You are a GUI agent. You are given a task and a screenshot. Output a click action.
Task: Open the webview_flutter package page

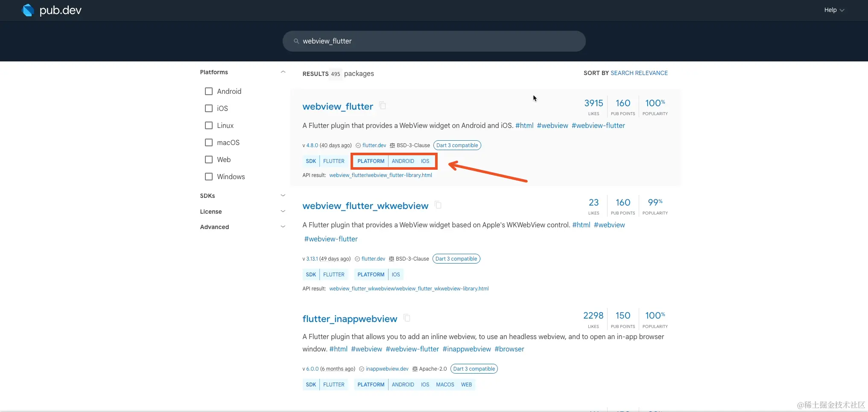point(338,107)
